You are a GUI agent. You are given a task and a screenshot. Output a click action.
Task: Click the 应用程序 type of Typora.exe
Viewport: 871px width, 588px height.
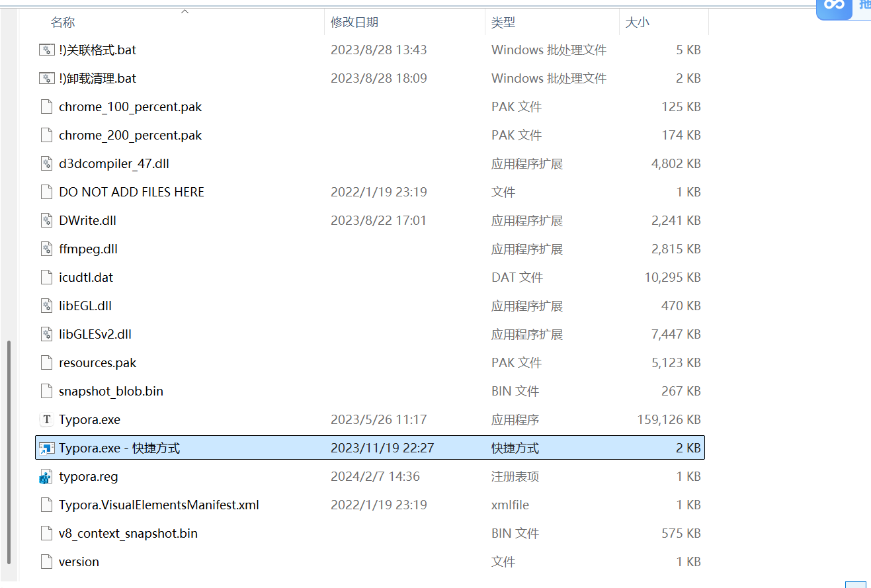515,419
